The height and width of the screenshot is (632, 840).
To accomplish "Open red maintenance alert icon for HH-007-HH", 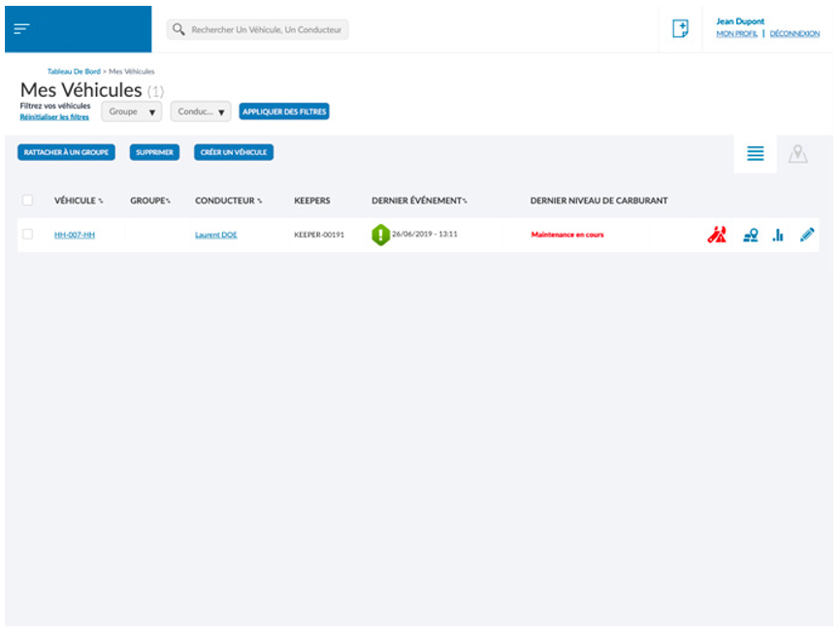I will [x=717, y=235].
